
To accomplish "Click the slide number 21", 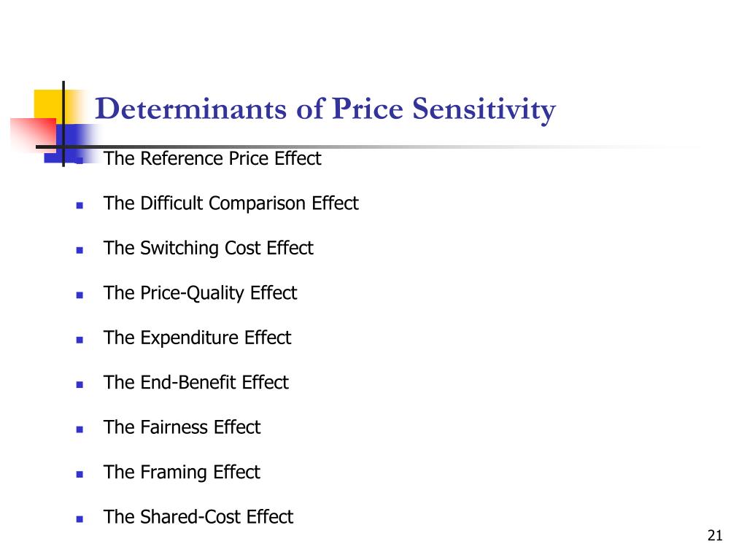I will (x=715, y=536).
